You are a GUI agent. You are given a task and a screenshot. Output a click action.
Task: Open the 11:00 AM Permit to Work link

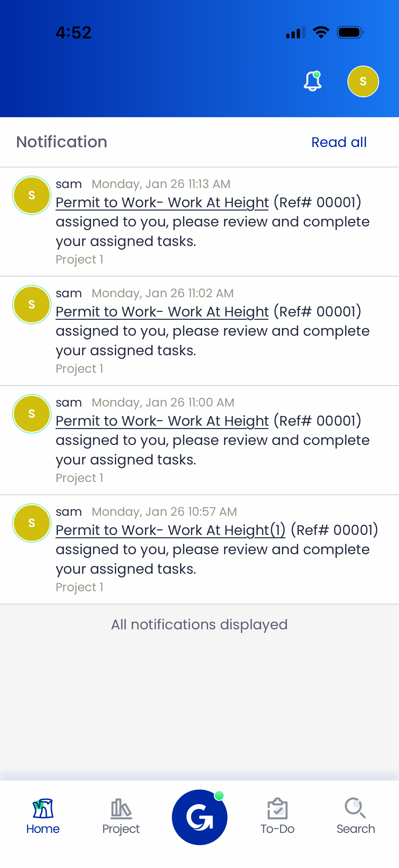pos(162,421)
